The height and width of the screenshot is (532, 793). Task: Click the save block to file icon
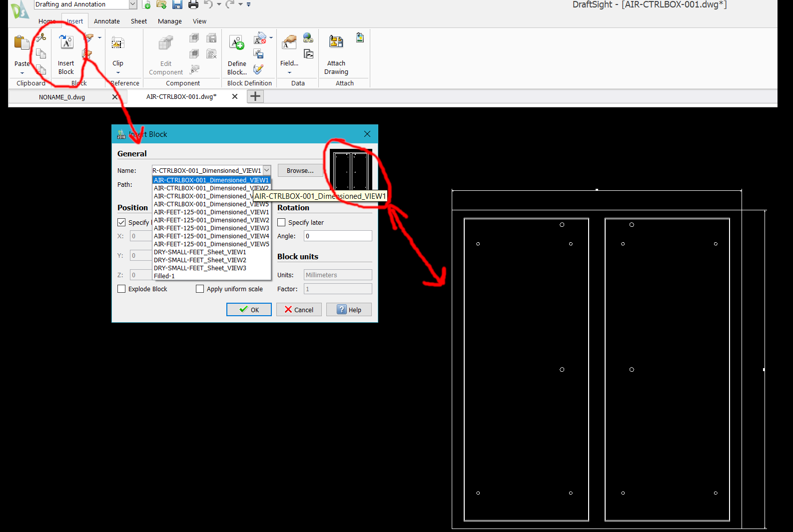pos(258,53)
